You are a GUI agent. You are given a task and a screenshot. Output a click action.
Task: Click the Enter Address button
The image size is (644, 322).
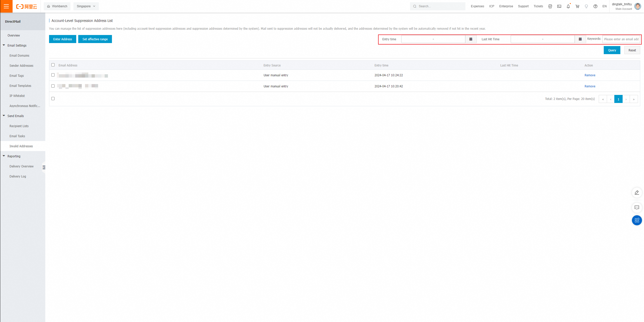[x=63, y=39]
